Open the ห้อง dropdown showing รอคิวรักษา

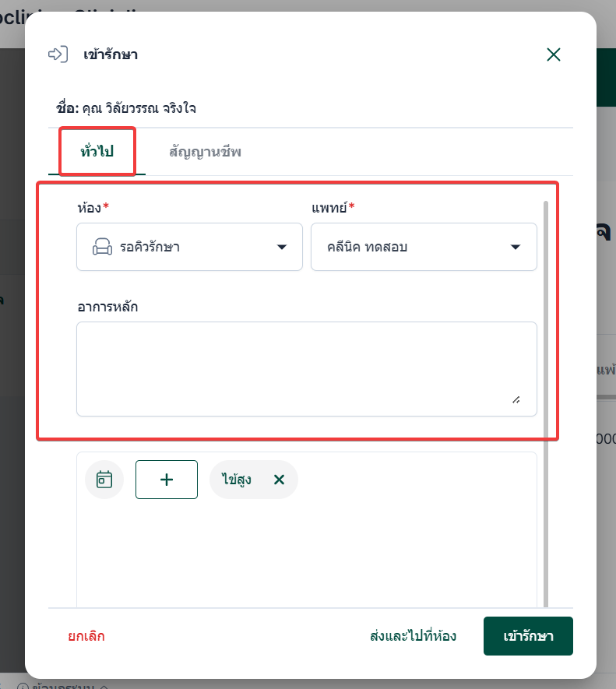coord(189,248)
